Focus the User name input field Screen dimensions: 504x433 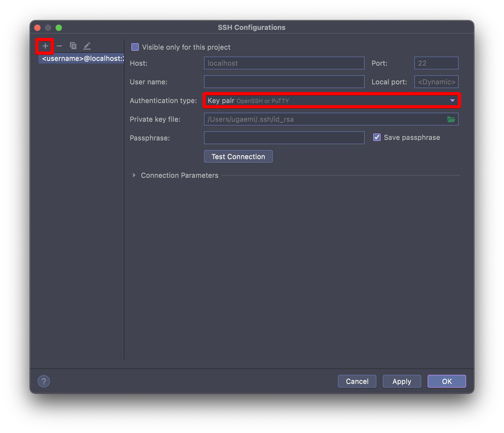(x=284, y=82)
